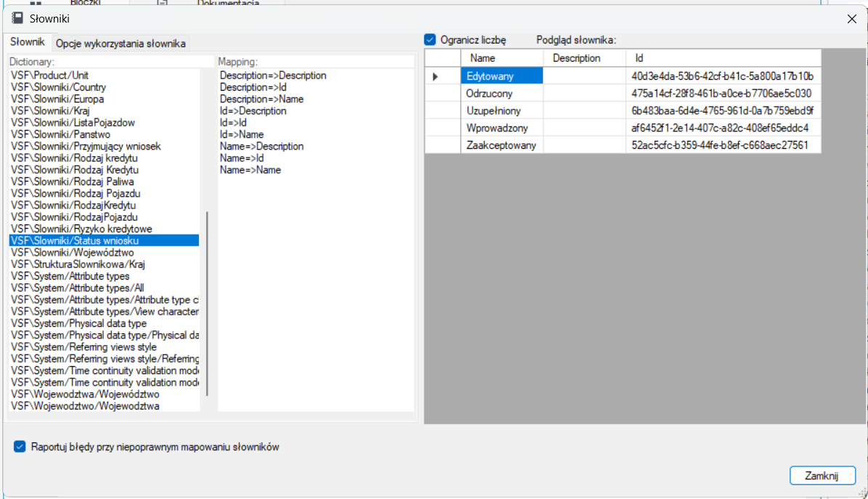
Task: Toggle 'Raportuj błędy przy niepoprawnym mapowaniu słowników'
Action: 20,447
